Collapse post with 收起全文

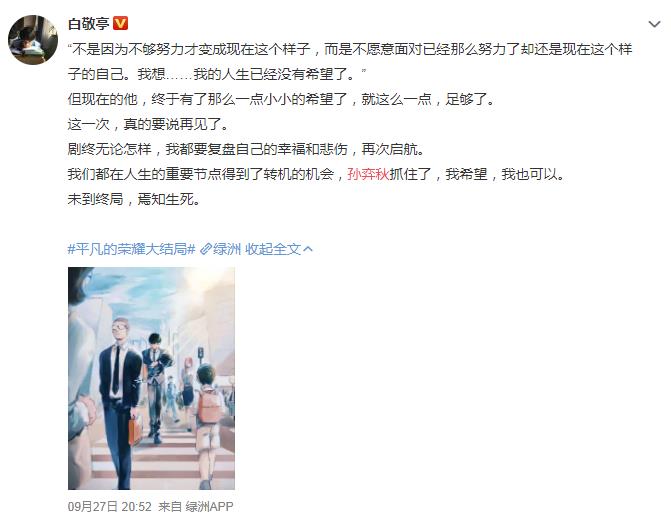tap(273, 249)
